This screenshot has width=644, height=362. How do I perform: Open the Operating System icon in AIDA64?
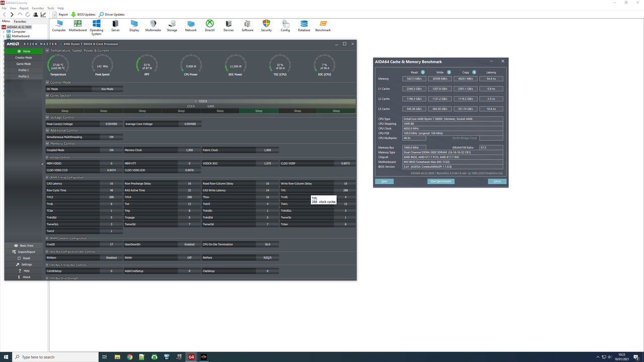click(97, 28)
